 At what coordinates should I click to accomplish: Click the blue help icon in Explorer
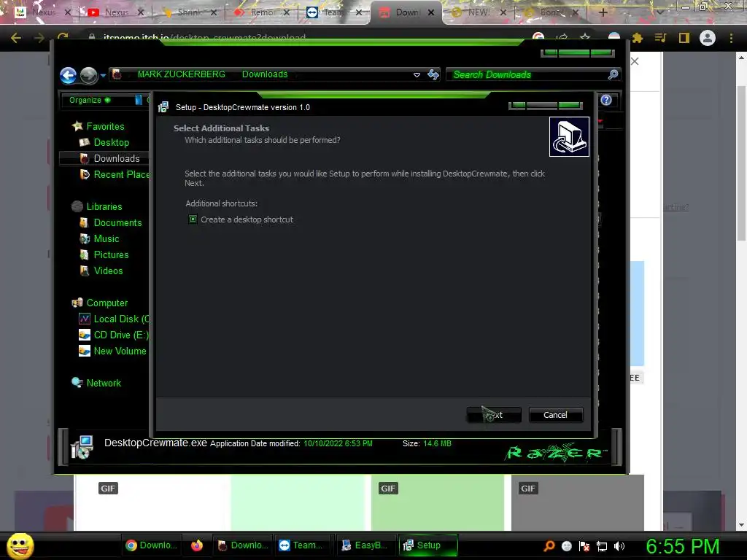(x=606, y=100)
